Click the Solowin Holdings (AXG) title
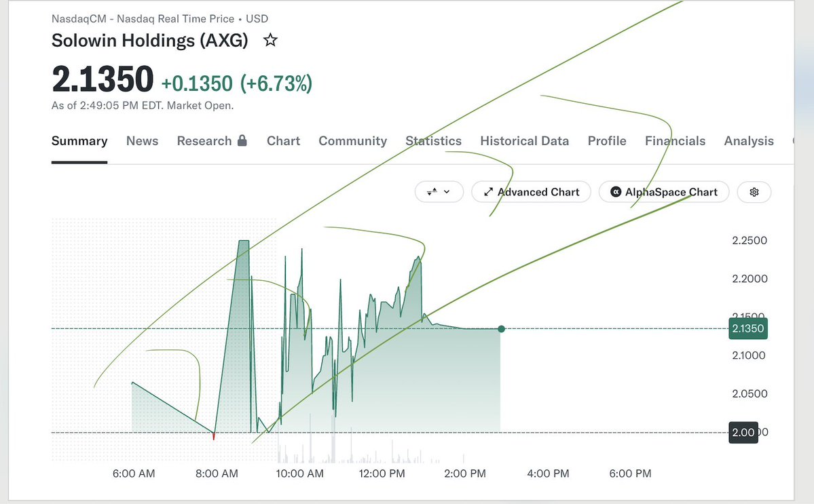This screenshot has height=504, width=814. pyautogui.click(x=150, y=41)
